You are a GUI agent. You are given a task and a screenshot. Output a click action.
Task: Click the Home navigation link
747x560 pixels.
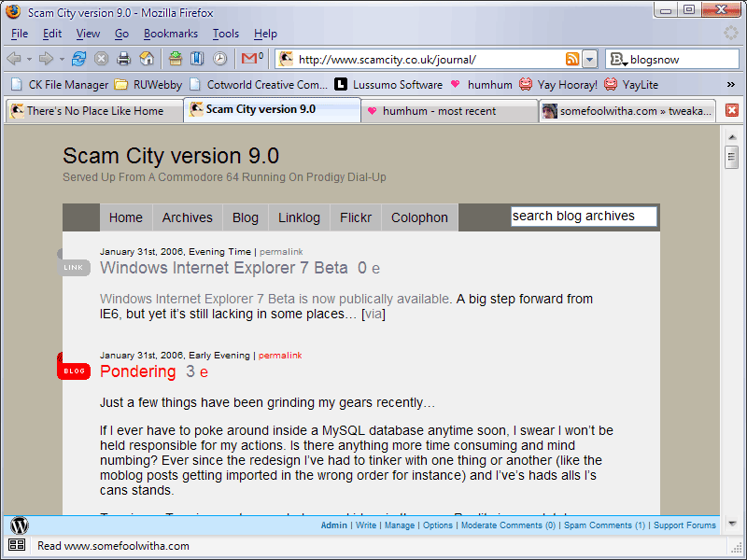126,217
